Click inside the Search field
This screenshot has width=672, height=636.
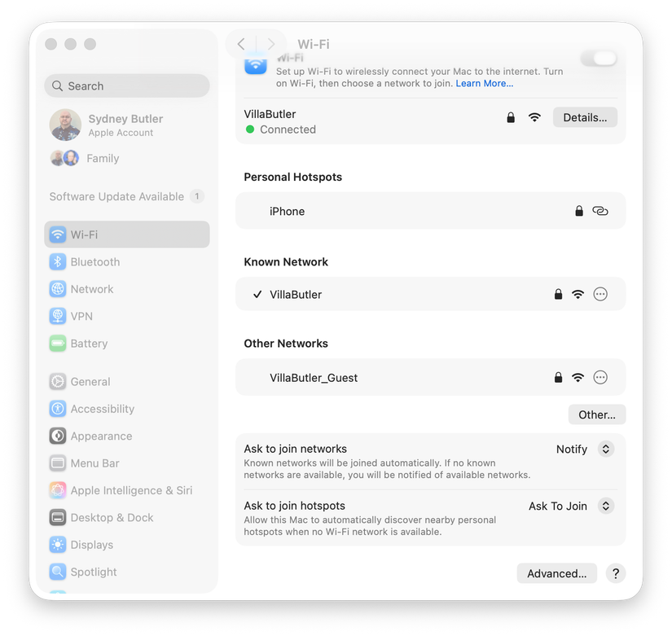pyautogui.click(x=126, y=86)
